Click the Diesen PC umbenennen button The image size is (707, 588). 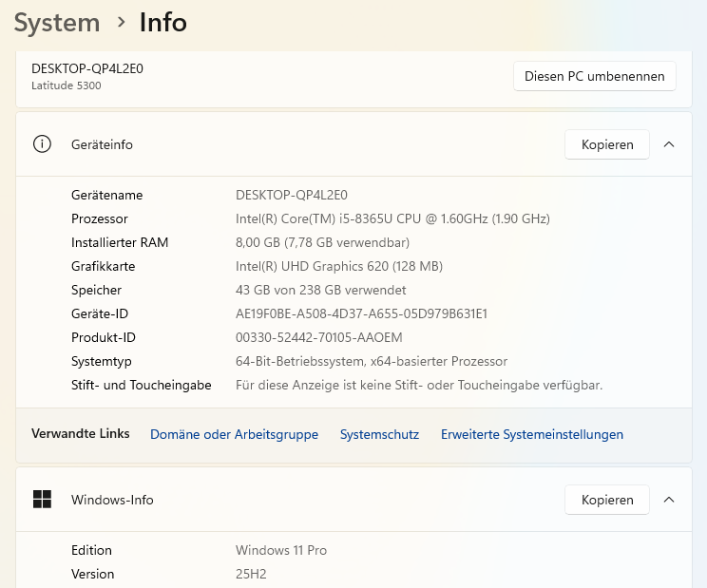(594, 76)
